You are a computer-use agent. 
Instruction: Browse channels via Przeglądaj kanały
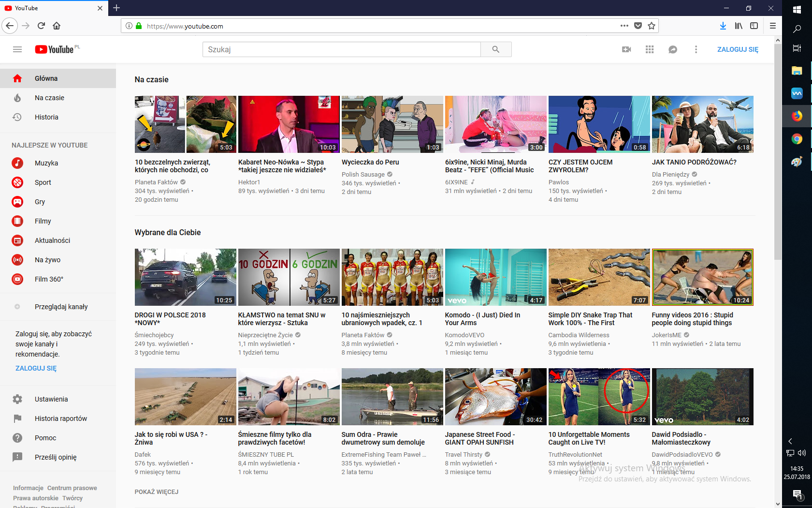[58, 307]
